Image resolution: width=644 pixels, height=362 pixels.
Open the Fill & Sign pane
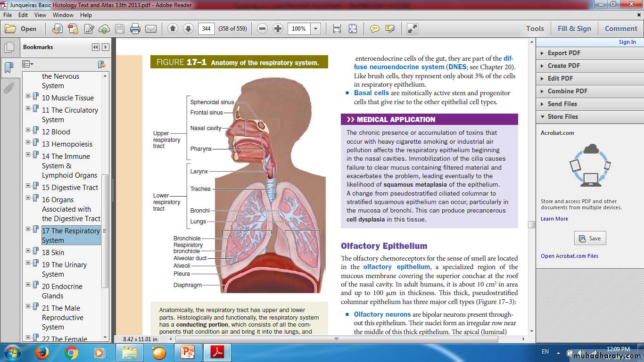574,29
